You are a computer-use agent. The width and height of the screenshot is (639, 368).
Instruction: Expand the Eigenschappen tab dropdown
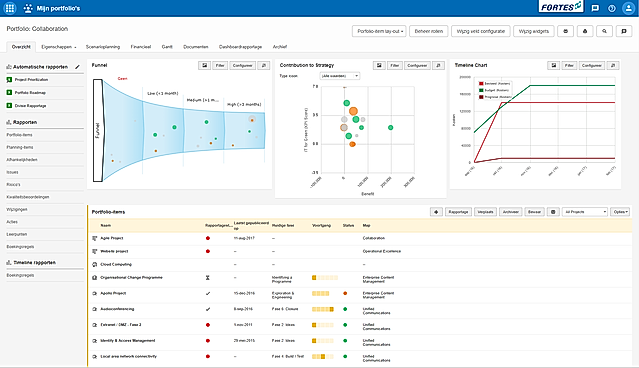coord(59,47)
